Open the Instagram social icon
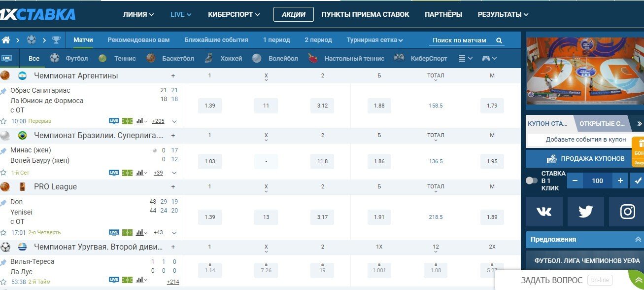The image size is (644, 290). pos(627,212)
